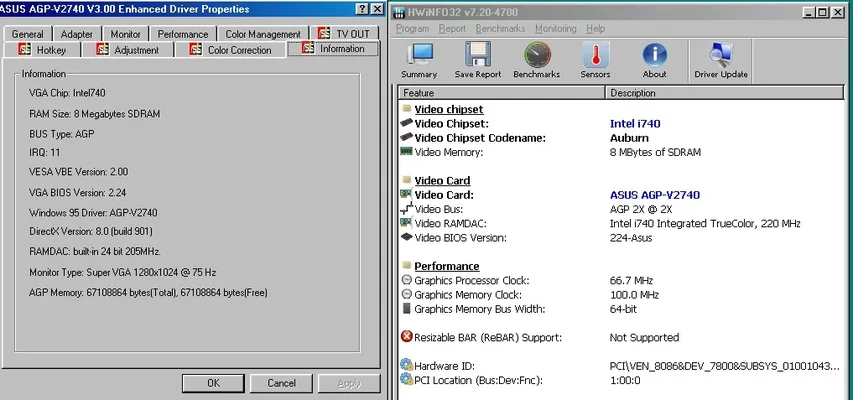Click the DirectX Version: 8.0 line
The height and width of the screenshot is (400, 853).
pos(91,231)
